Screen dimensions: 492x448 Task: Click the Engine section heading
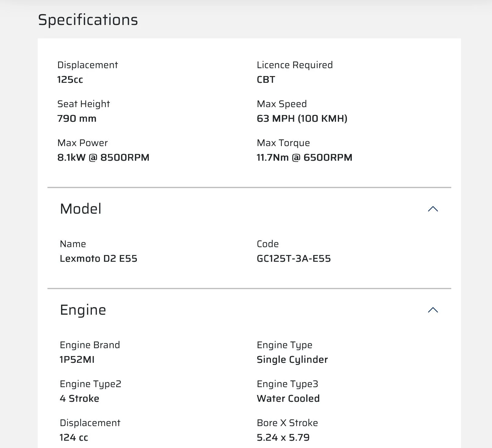coord(83,310)
